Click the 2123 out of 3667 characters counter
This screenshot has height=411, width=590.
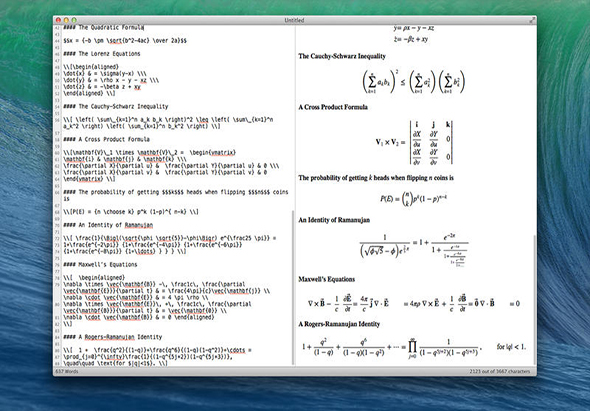pyautogui.click(x=500, y=371)
